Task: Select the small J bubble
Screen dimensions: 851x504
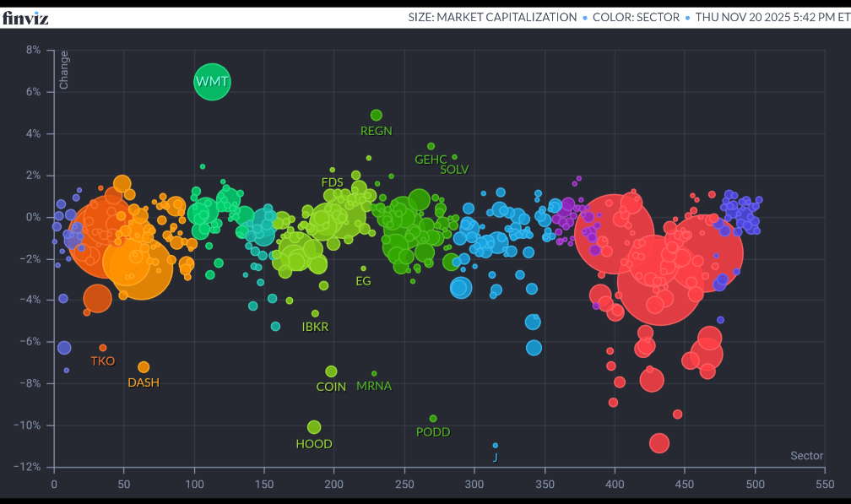Action: pos(495,446)
